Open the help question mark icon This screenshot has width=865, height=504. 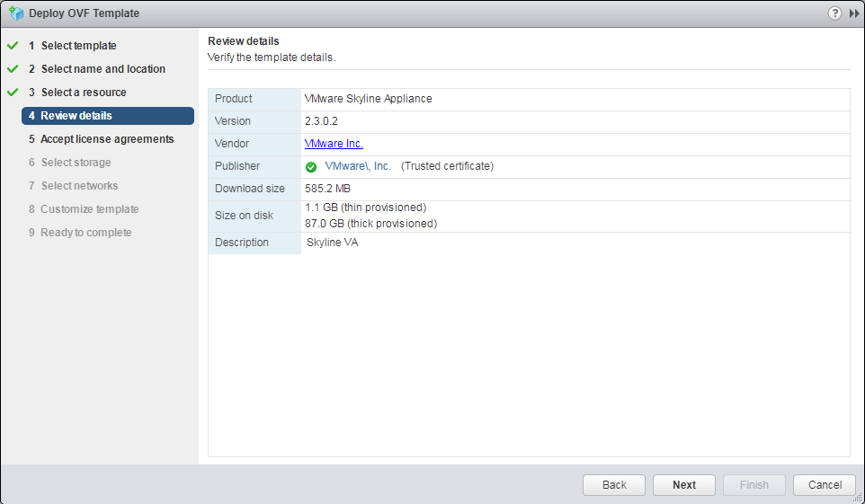pos(834,13)
